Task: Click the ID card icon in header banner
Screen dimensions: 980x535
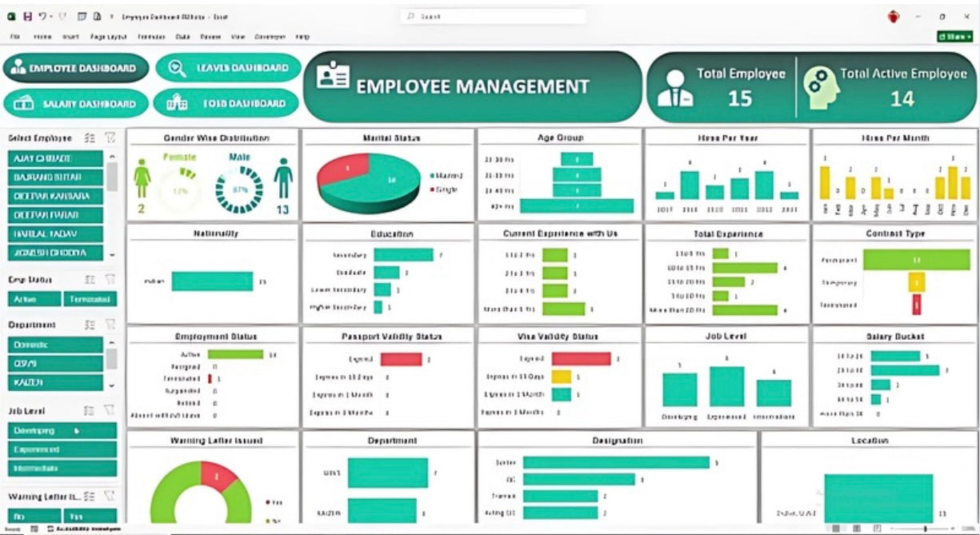Action: [x=333, y=77]
